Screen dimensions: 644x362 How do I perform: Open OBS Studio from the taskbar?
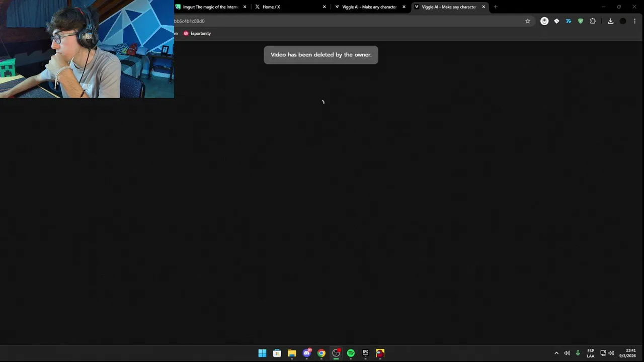(x=336, y=353)
